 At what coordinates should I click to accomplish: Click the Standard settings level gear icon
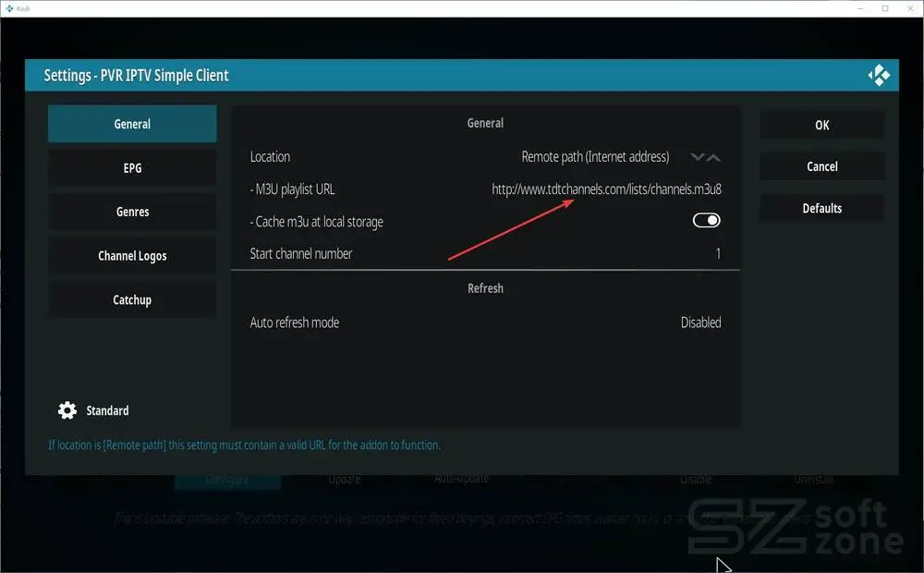click(67, 410)
